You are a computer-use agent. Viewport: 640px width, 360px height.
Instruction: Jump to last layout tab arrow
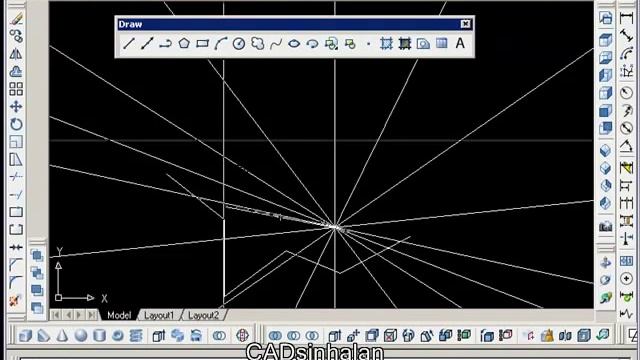click(91, 315)
